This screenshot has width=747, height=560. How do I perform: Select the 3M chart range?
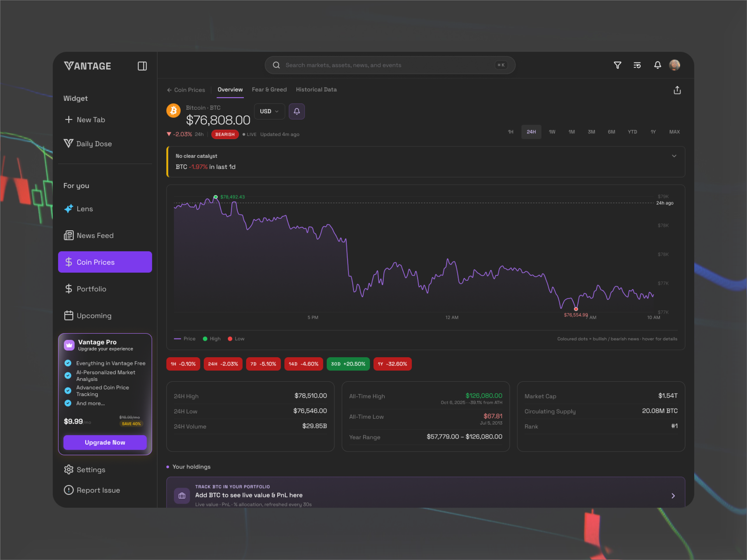click(591, 132)
